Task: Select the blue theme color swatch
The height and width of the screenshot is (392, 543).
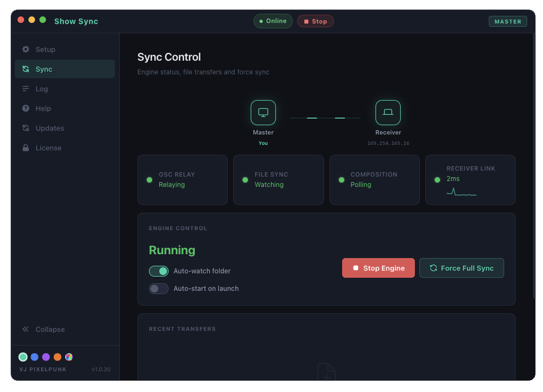Action: coord(34,356)
